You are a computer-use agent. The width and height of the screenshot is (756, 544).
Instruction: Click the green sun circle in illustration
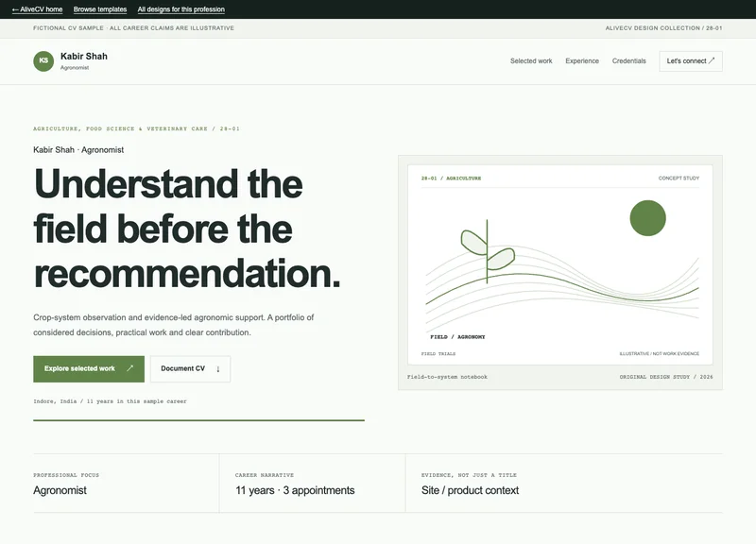[647, 218]
